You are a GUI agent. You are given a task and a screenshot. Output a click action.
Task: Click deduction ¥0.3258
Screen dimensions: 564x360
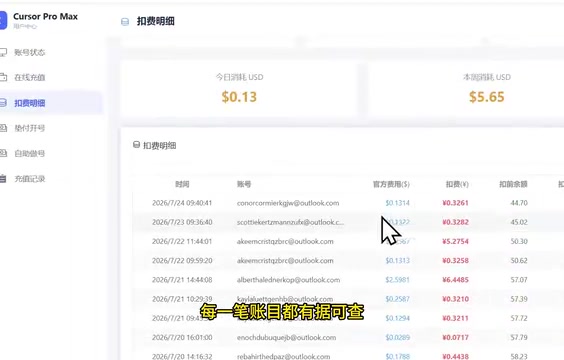click(x=455, y=260)
